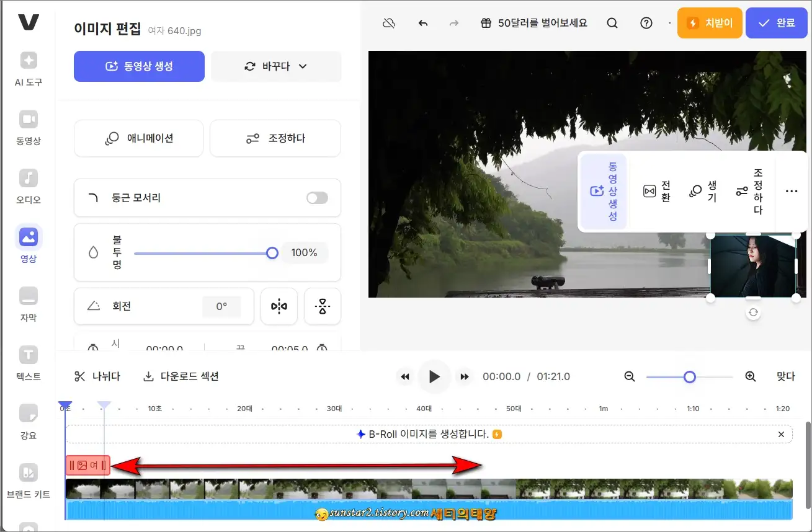This screenshot has width=812, height=532.
Task: Close the B-Roll 이미지 banner
Action: tap(781, 434)
